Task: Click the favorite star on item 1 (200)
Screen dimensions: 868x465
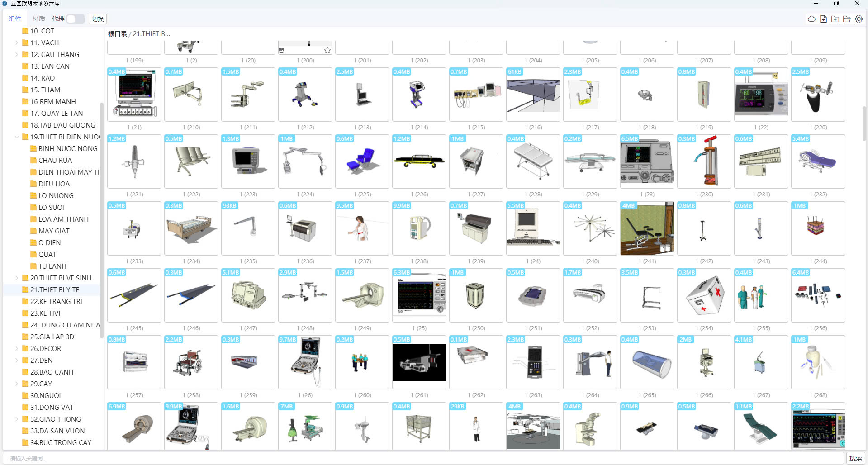Action: tap(327, 50)
